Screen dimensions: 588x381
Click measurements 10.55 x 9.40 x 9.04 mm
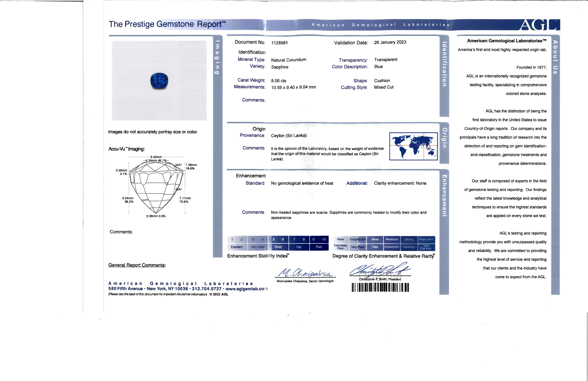coord(293,87)
